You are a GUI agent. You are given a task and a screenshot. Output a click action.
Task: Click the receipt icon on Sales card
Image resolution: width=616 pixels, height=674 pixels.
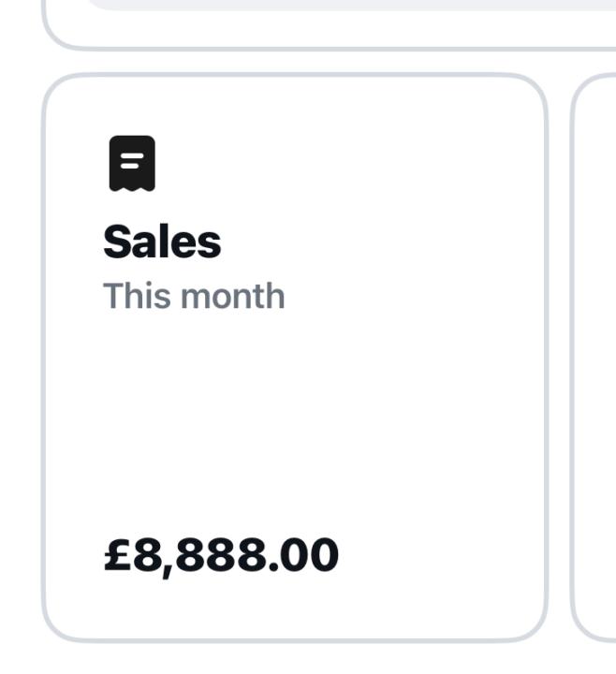(x=132, y=164)
